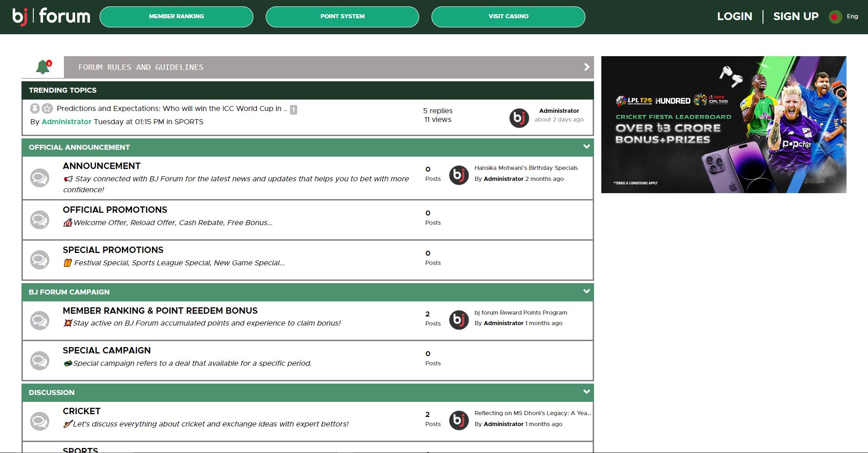Click Administrator name under Hansika Motwani post
The image size is (868, 453).
[504, 179]
